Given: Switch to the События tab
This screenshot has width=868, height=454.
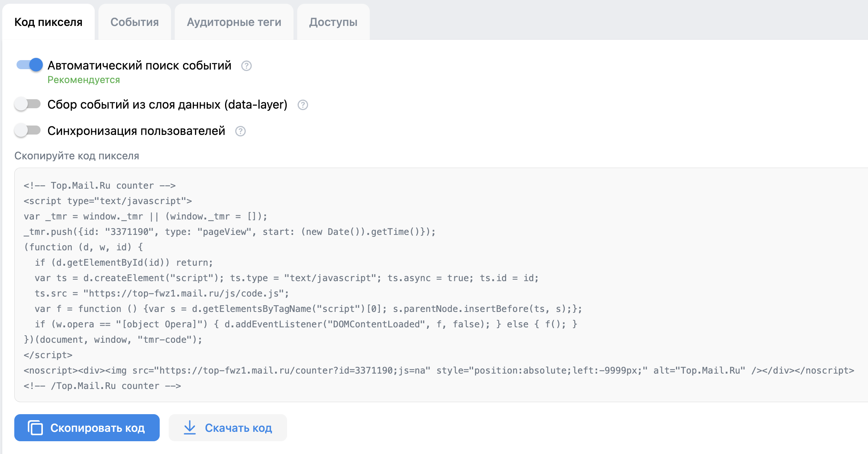Looking at the screenshot, I should pos(135,22).
